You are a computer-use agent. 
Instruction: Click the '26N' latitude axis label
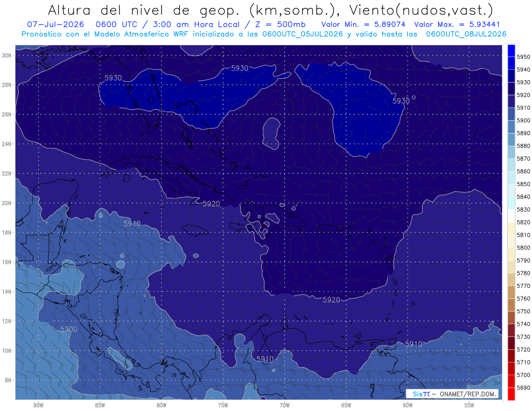coord(7,114)
